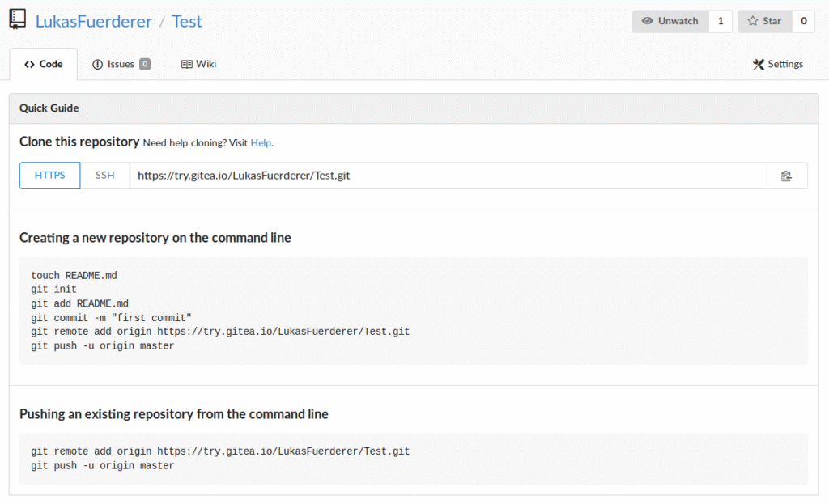Open the Help link for cloning
Screen dimensions: 829x504
tap(261, 142)
